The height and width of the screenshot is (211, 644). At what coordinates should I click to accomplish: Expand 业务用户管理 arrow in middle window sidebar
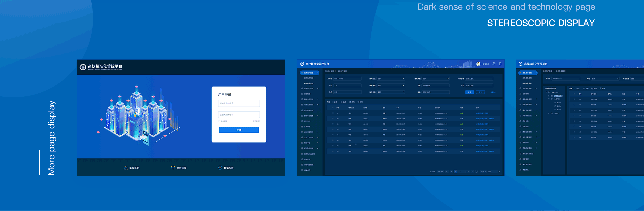click(x=318, y=88)
